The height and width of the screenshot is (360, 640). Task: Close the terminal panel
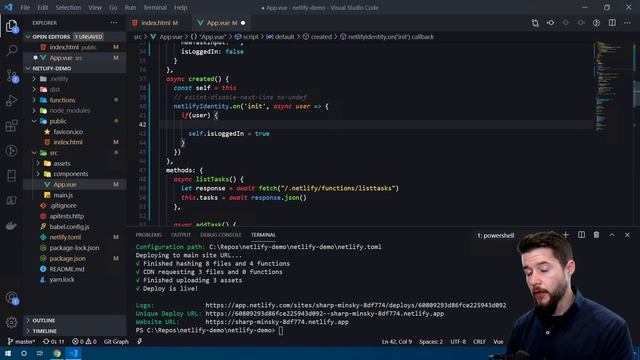[627, 235]
